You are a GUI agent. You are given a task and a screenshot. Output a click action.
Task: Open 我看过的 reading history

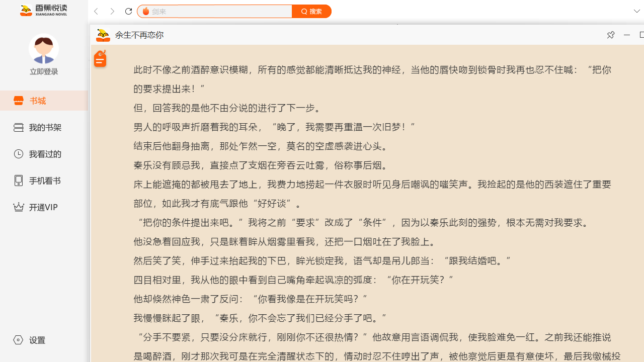point(45,154)
